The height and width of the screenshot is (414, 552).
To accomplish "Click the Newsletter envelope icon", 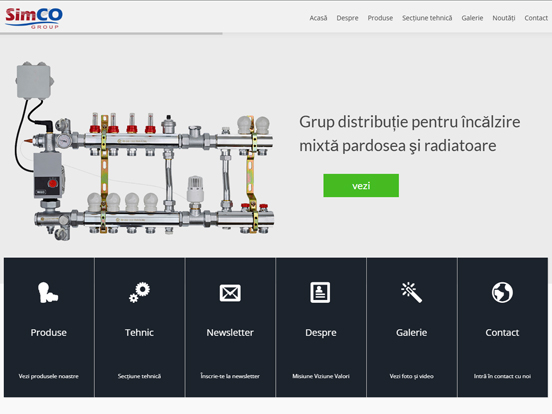I will click(x=230, y=293).
